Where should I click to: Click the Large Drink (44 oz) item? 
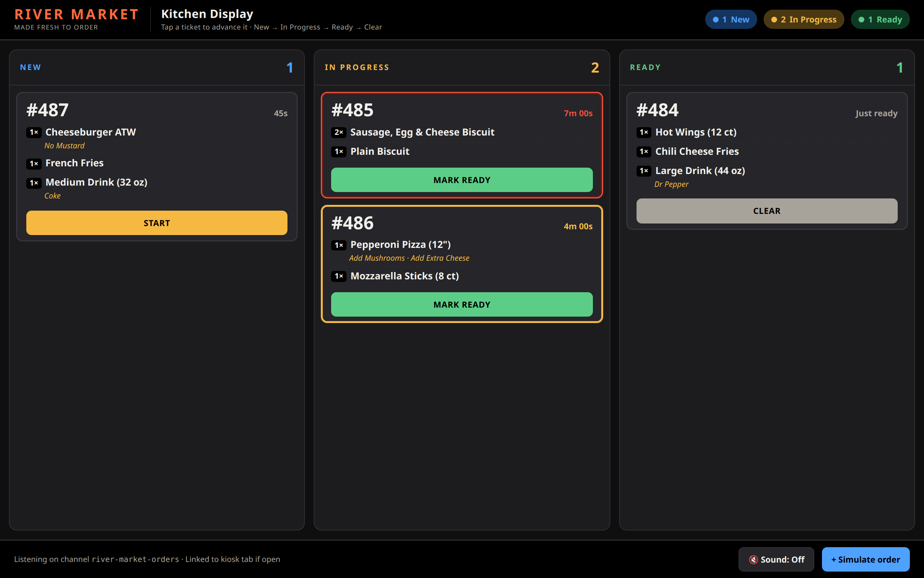(700, 171)
